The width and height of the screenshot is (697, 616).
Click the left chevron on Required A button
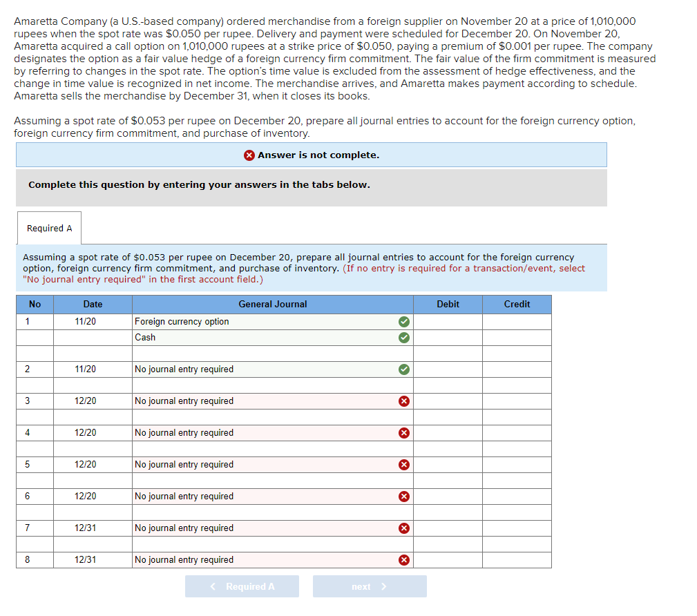point(213,586)
